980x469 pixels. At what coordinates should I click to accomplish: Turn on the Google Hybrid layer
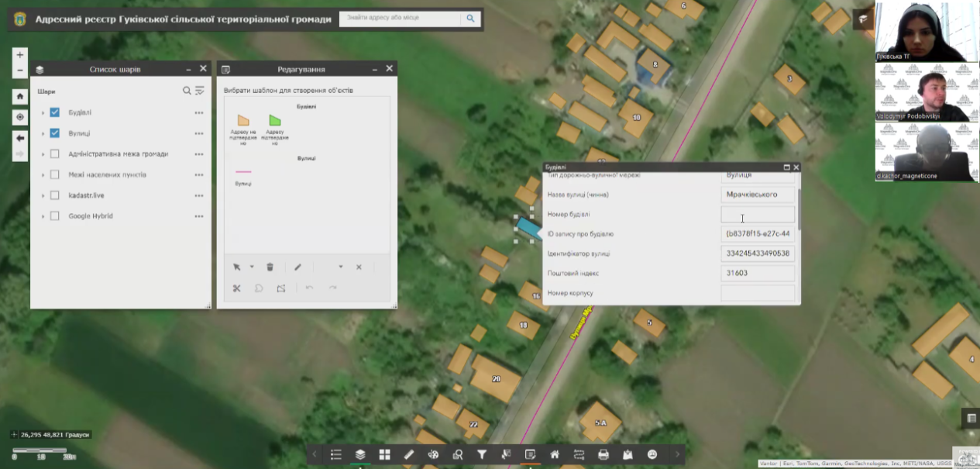point(55,216)
